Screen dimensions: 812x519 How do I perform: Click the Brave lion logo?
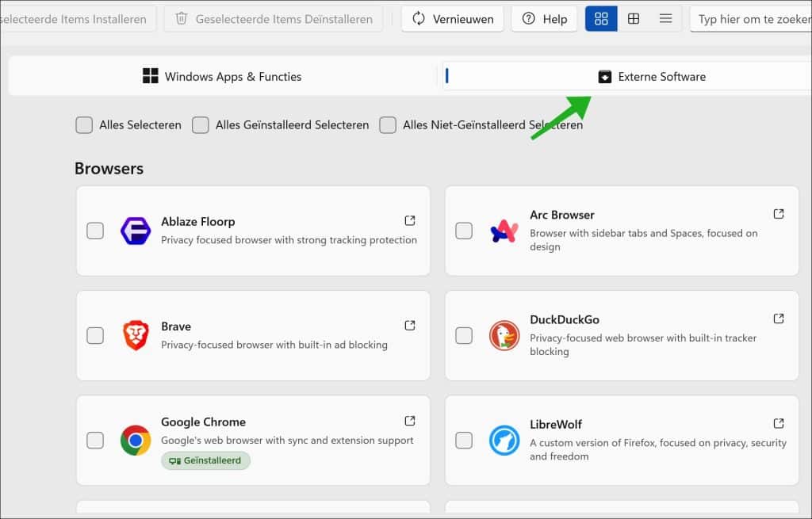(136, 335)
